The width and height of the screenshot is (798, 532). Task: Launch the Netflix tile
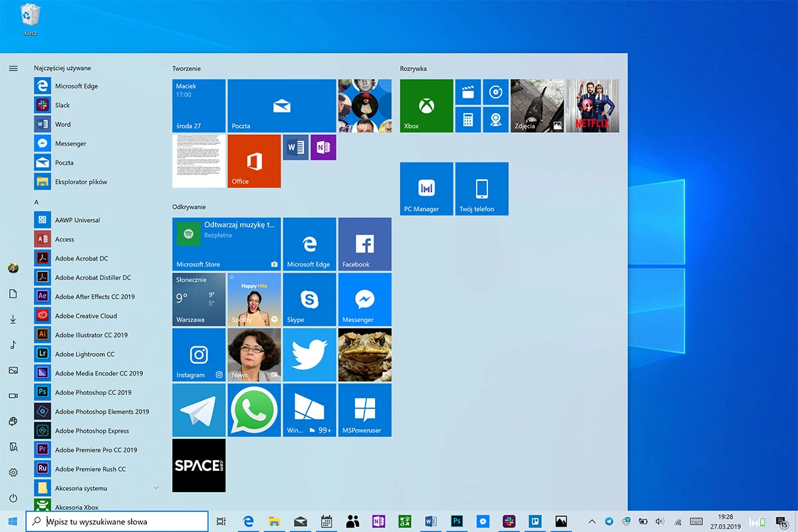pyautogui.click(x=593, y=106)
